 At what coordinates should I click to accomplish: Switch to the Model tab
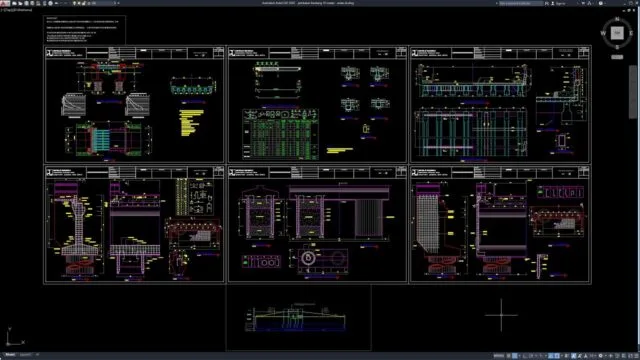[x=10, y=355]
